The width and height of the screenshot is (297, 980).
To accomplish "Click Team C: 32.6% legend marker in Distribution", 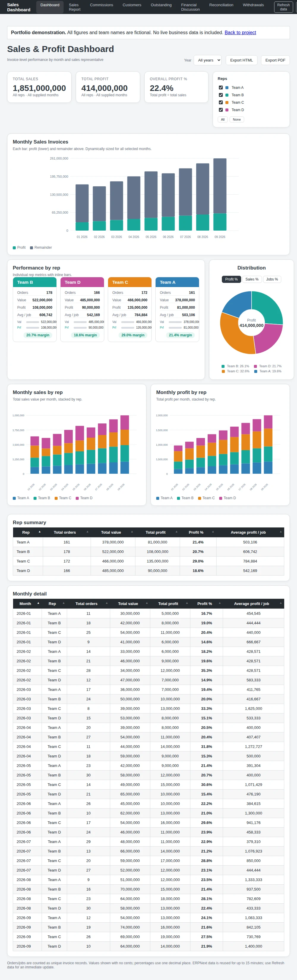I will tap(223, 371).
